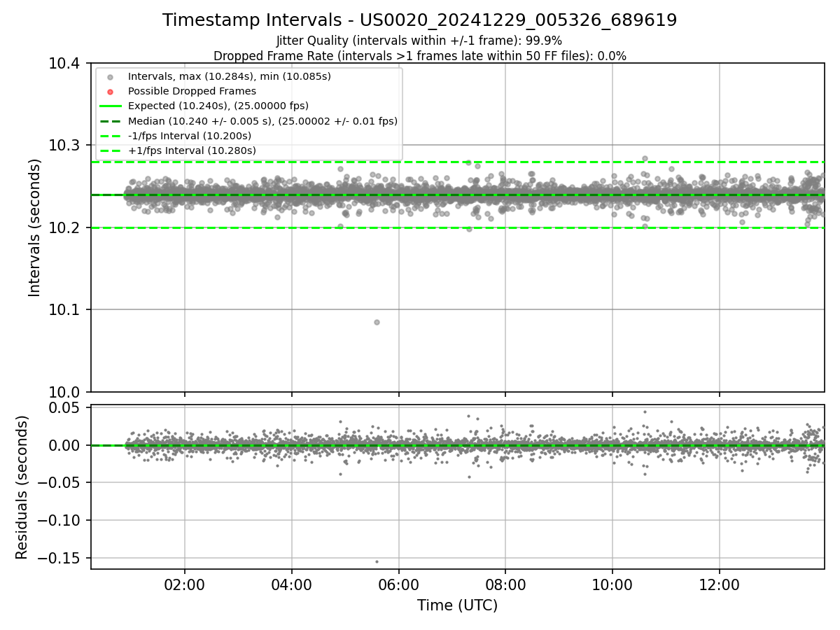This screenshot has height=630, width=840.
Task: Click the maximum interval point near 10.284s
Action: click(645, 158)
